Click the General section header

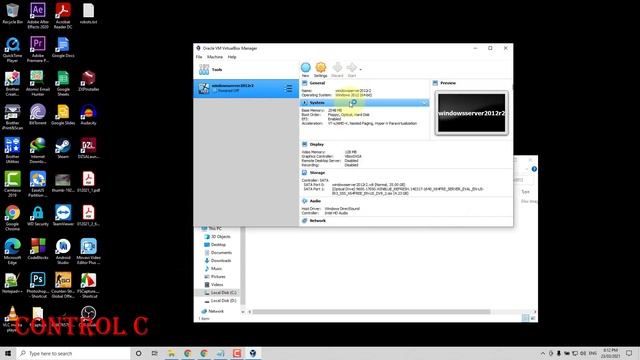click(317, 83)
